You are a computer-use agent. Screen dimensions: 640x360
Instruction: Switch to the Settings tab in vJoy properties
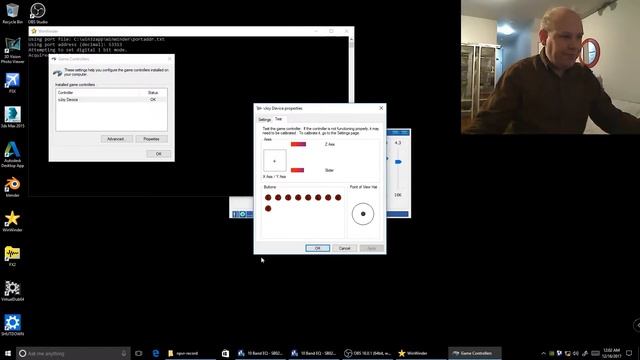[x=264, y=120]
